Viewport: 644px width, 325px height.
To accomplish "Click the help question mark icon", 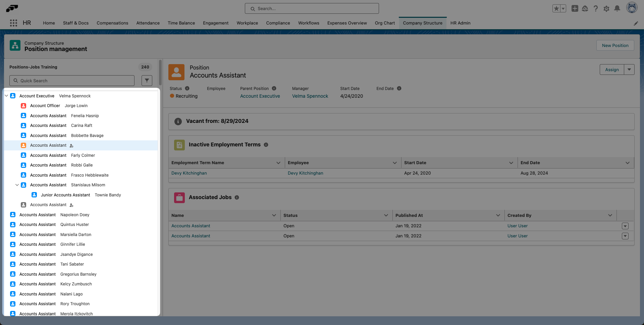I will point(596,9).
